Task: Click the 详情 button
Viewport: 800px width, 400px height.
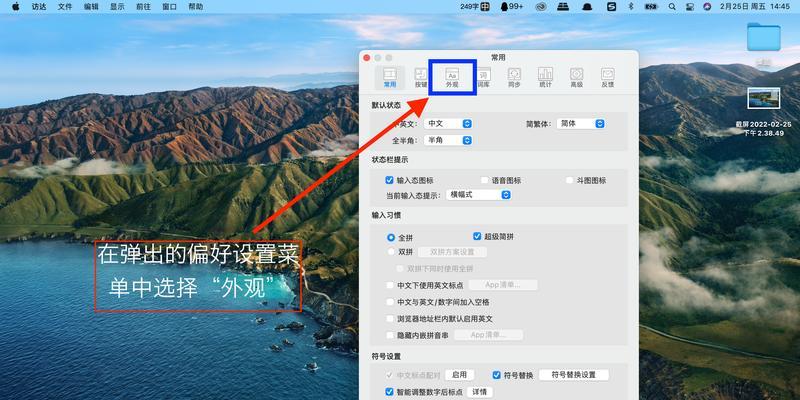Action: [480, 392]
